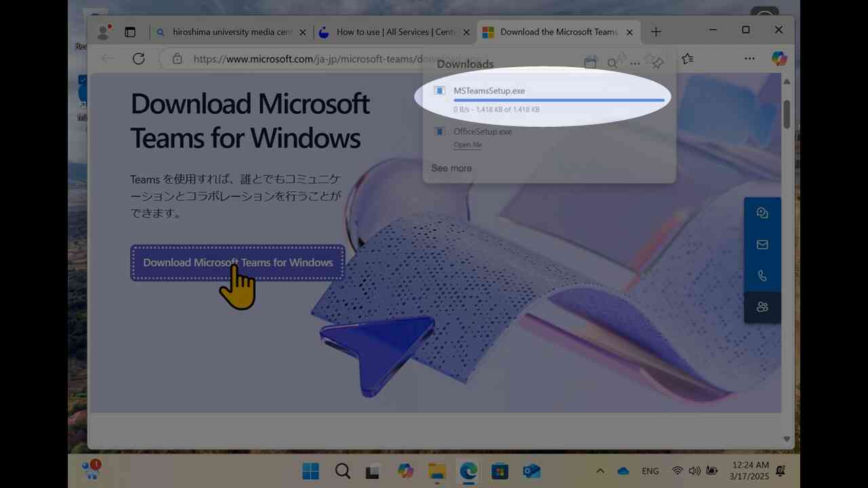Open the mail envelope icon in side panel

point(762,245)
